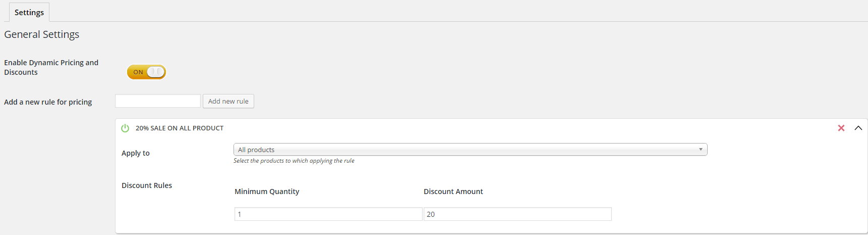Focus the Minimum Quantity field containing 1
This screenshot has height=235, width=868.
(x=328, y=214)
